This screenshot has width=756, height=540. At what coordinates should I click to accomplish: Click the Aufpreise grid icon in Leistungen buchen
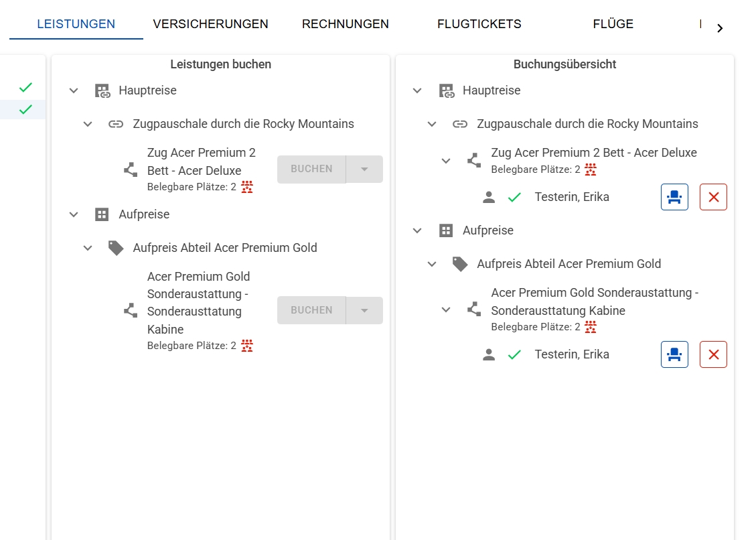[102, 214]
